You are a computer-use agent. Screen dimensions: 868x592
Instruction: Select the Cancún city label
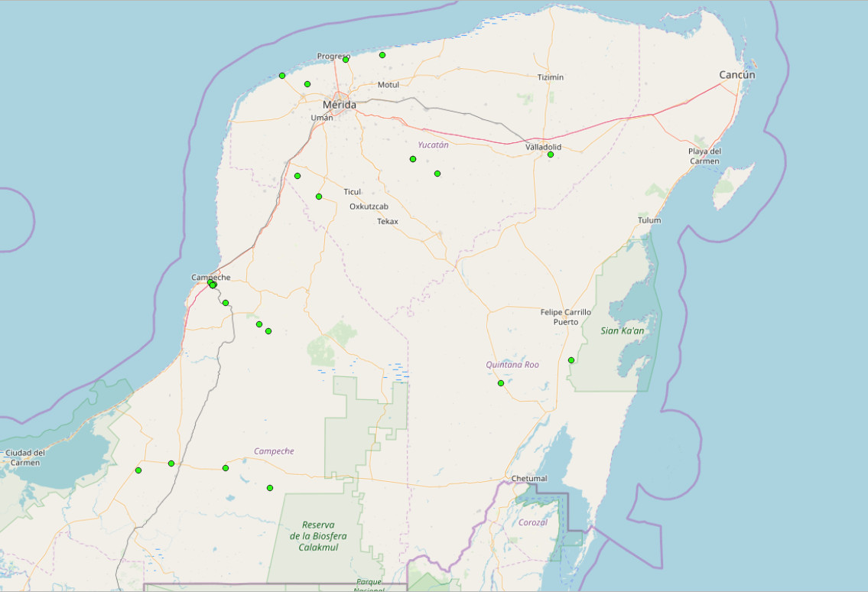736,75
